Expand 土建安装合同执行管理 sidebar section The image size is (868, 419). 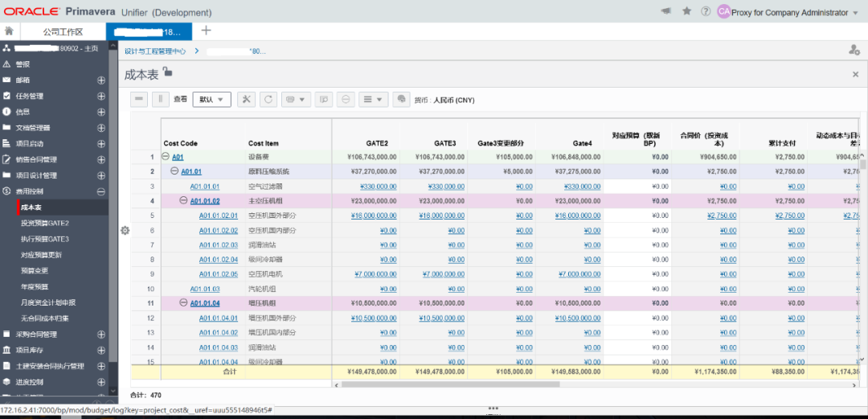pyautogui.click(x=100, y=367)
